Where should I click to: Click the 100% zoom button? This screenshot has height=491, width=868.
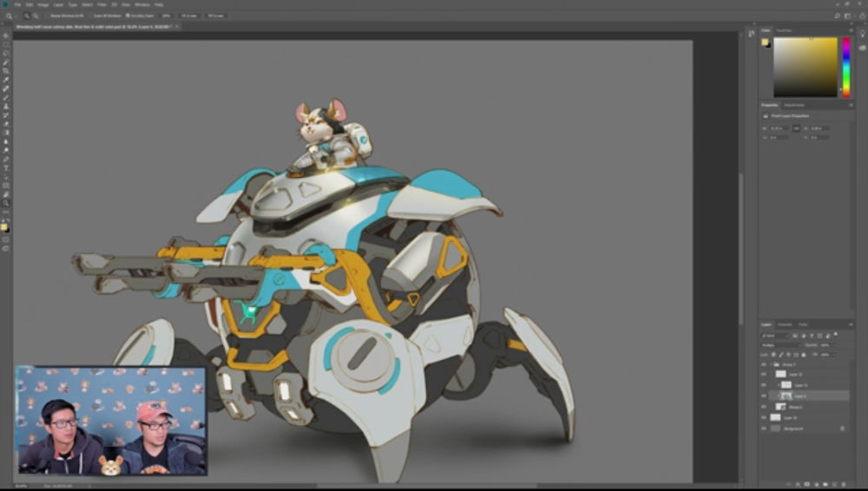click(166, 16)
